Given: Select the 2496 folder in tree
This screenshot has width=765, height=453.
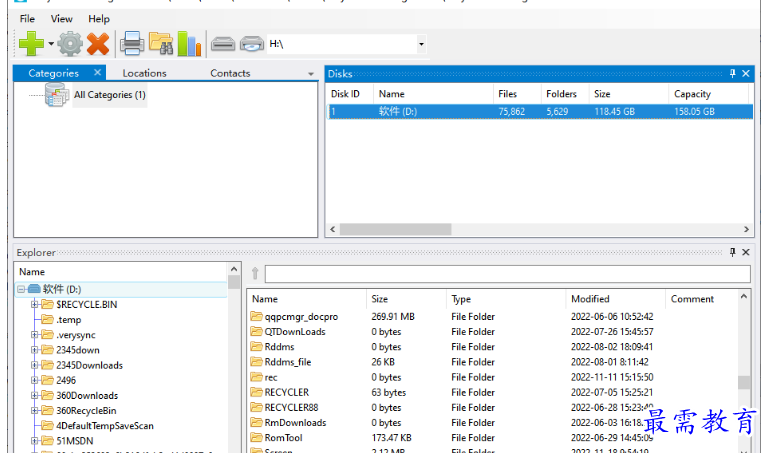Looking at the screenshot, I should tap(66, 380).
